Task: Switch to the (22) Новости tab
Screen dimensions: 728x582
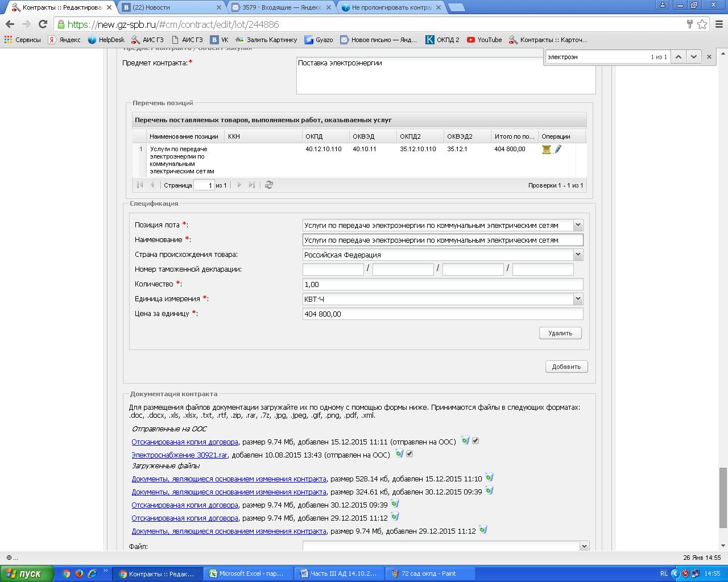Action: pos(172,7)
